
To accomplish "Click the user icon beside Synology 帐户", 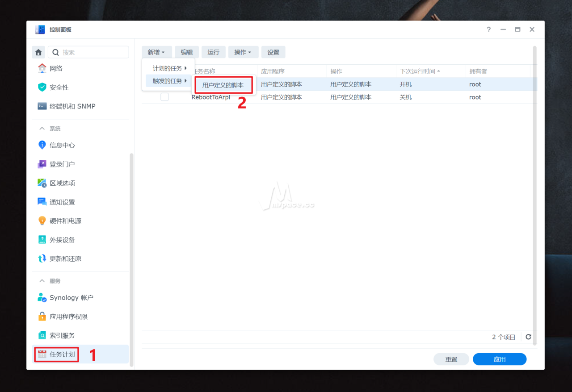I will pyautogui.click(x=42, y=297).
